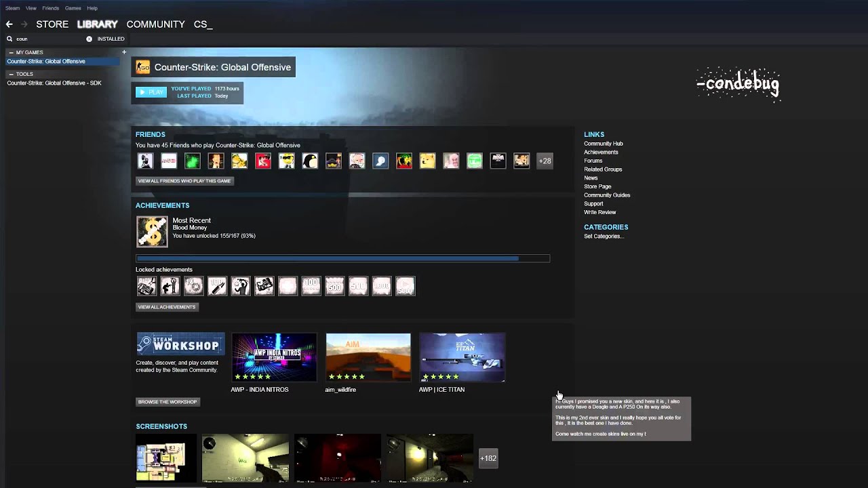Screen dimensions: 868x488
Task: Select Counter-Strike: Global Offensive - SDK tool
Action: (x=54, y=83)
